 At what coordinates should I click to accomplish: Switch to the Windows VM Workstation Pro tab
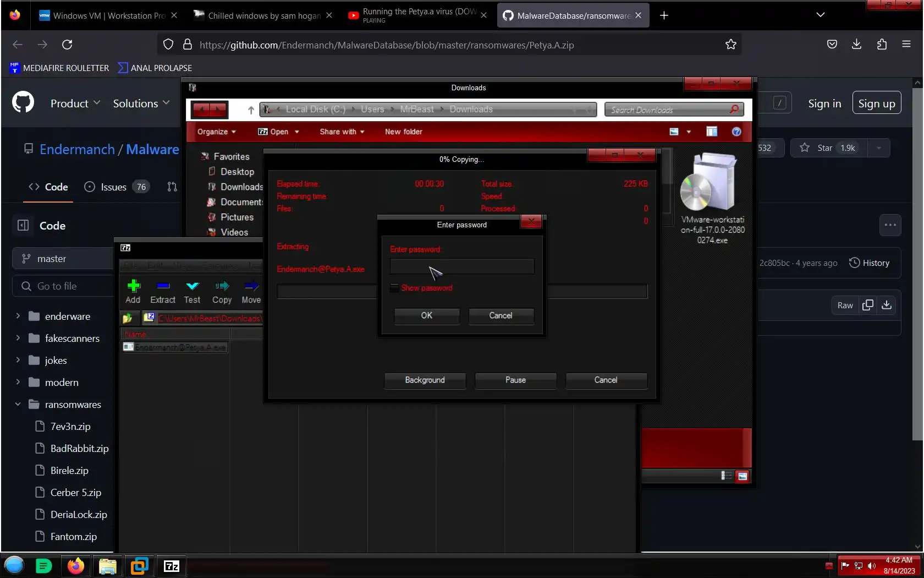pos(107,15)
